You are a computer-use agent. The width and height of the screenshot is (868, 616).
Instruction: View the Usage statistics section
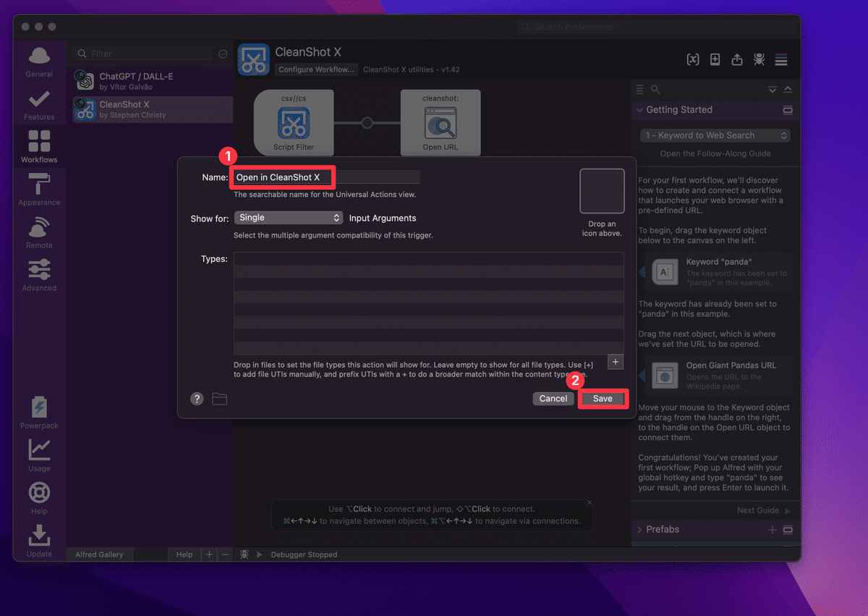[x=39, y=455]
